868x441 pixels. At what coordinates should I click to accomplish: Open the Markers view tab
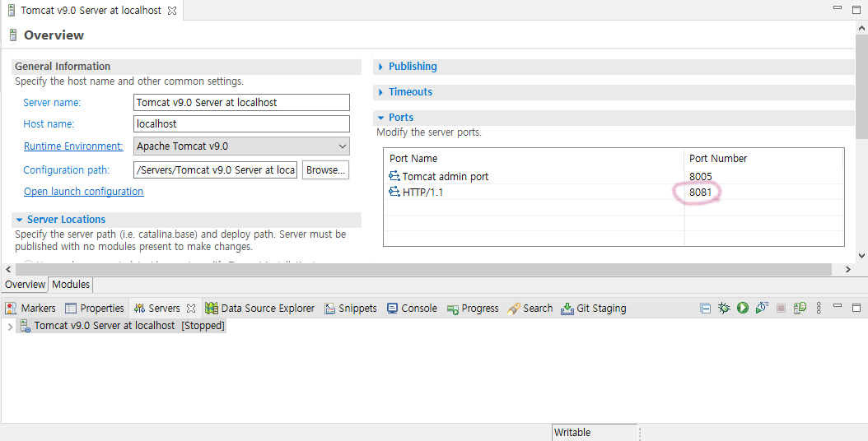pyautogui.click(x=30, y=309)
